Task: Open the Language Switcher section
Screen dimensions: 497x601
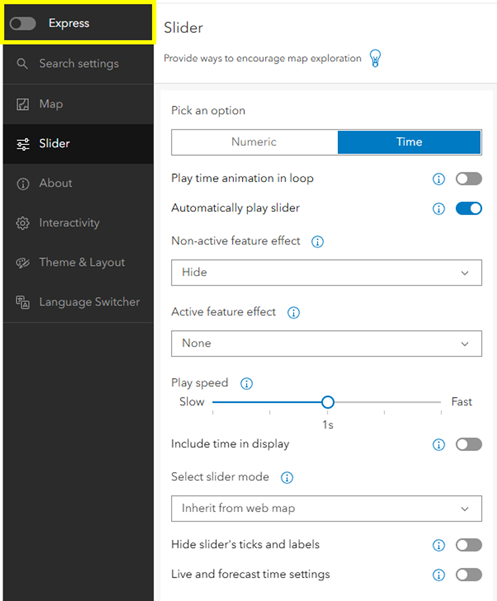Action: (79, 302)
